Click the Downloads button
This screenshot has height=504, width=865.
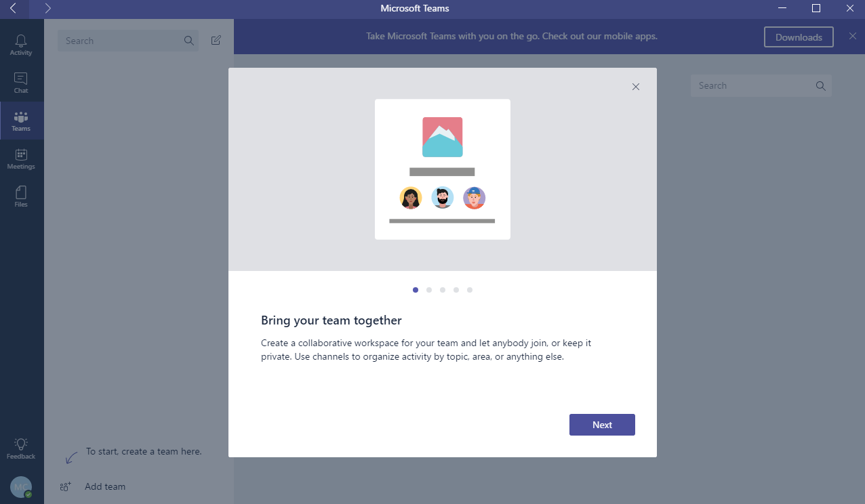pos(799,37)
